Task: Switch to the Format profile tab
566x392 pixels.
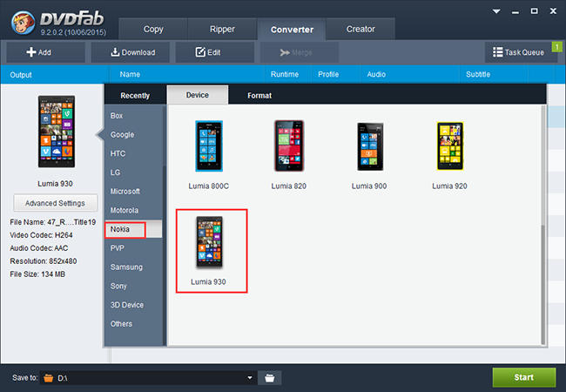Action: (x=259, y=96)
